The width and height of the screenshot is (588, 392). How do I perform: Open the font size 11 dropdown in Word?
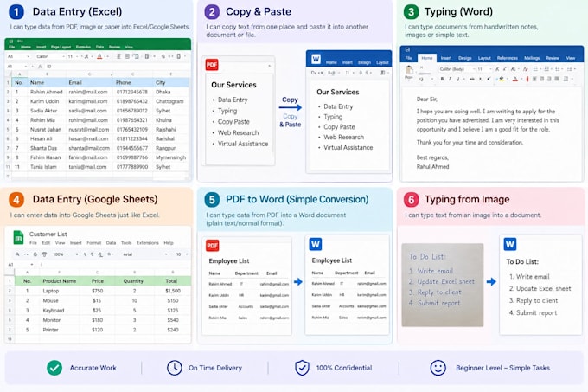[484, 69]
